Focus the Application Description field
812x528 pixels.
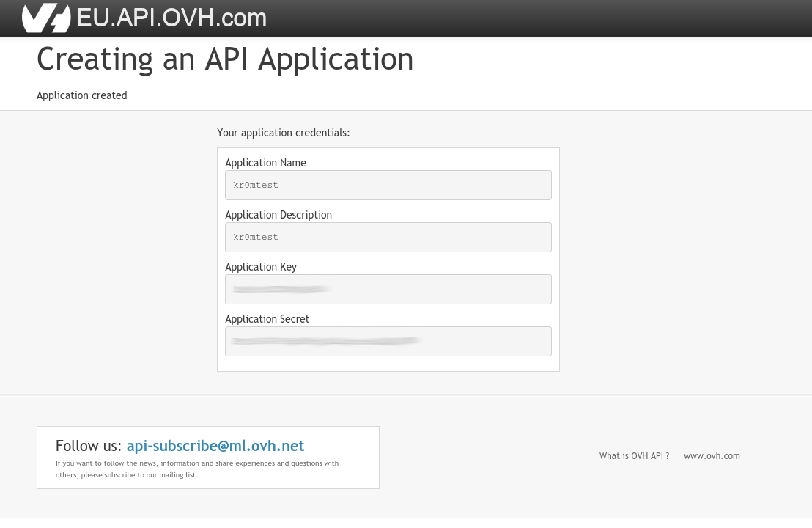point(388,238)
